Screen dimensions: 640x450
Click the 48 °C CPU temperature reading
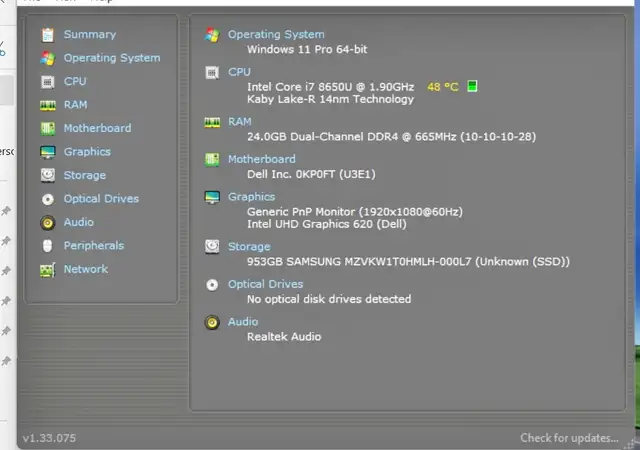point(443,87)
